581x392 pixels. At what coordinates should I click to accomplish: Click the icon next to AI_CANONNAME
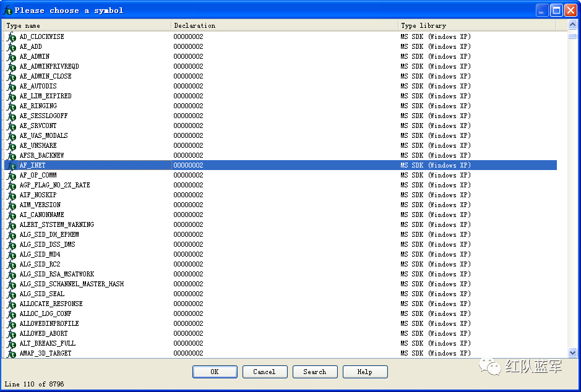point(12,215)
